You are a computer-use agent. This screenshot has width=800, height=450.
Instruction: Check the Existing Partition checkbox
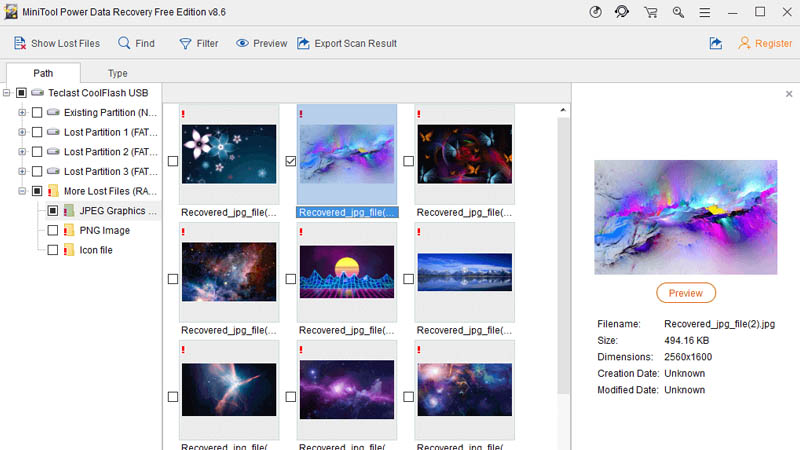click(x=37, y=112)
